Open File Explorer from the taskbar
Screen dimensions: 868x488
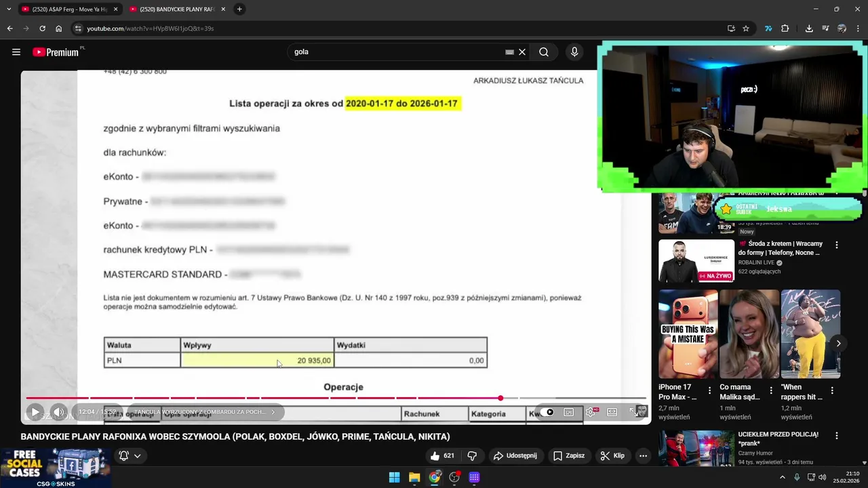414,477
